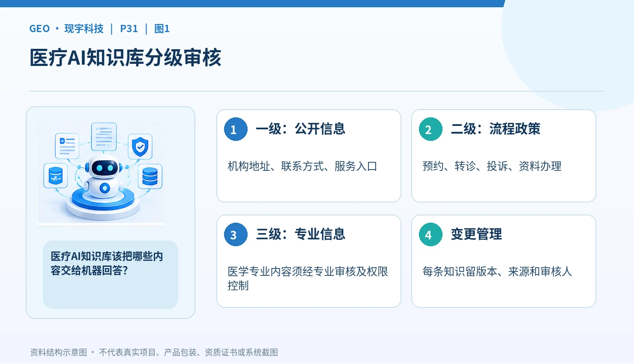Click the card heading 一级：公开信息

300,129
